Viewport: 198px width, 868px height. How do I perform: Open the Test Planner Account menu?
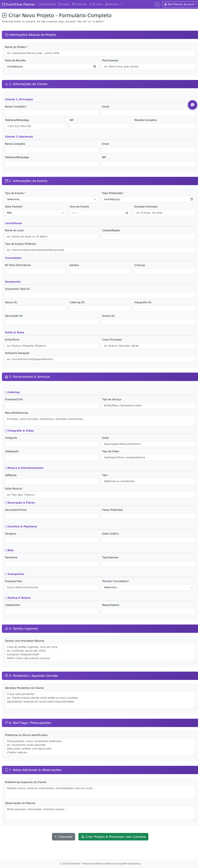180,4
